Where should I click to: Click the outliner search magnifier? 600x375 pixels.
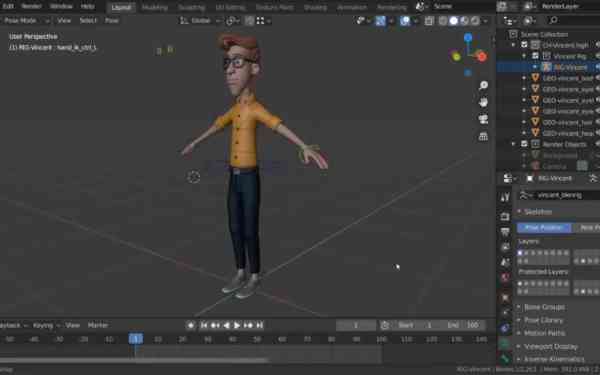click(x=553, y=21)
